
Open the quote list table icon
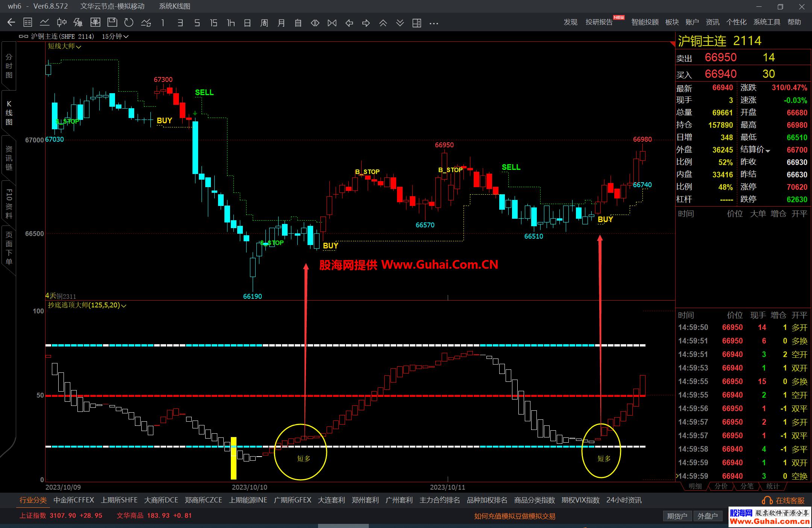(x=28, y=23)
